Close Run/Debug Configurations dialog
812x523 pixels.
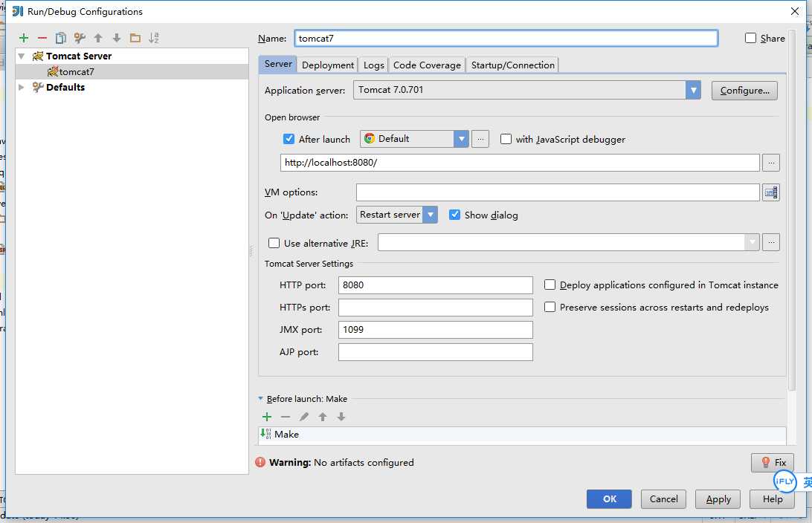[x=794, y=11]
